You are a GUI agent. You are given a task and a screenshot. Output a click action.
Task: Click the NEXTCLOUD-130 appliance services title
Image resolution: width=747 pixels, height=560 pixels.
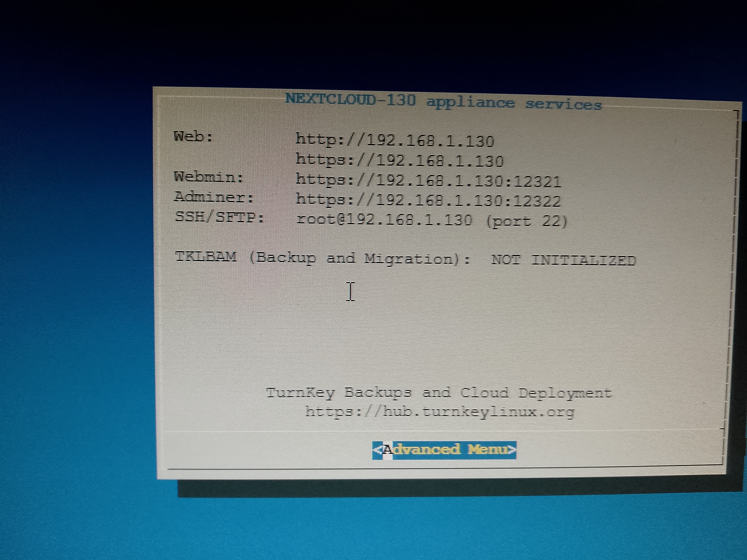coord(443,102)
